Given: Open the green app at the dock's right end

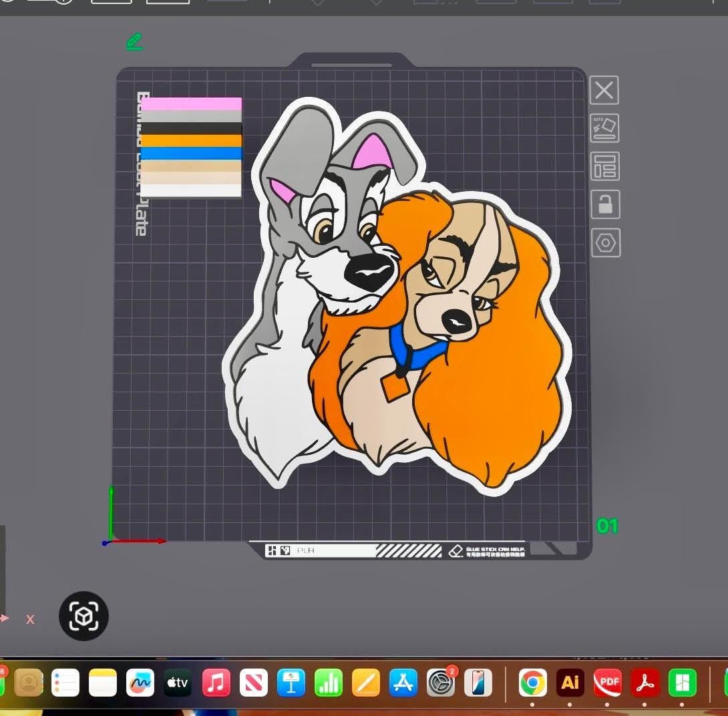Looking at the screenshot, I should pyautogui.click(x=683, y=683).
